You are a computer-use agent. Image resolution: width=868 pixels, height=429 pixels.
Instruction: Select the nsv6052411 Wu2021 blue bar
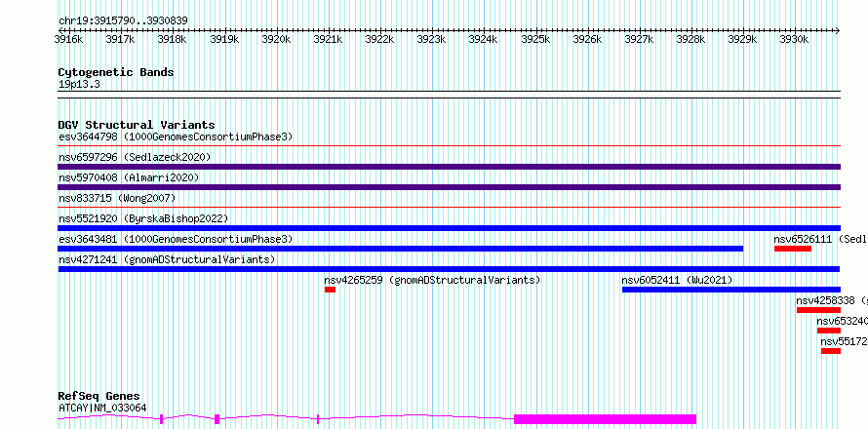tap(731, 290)
